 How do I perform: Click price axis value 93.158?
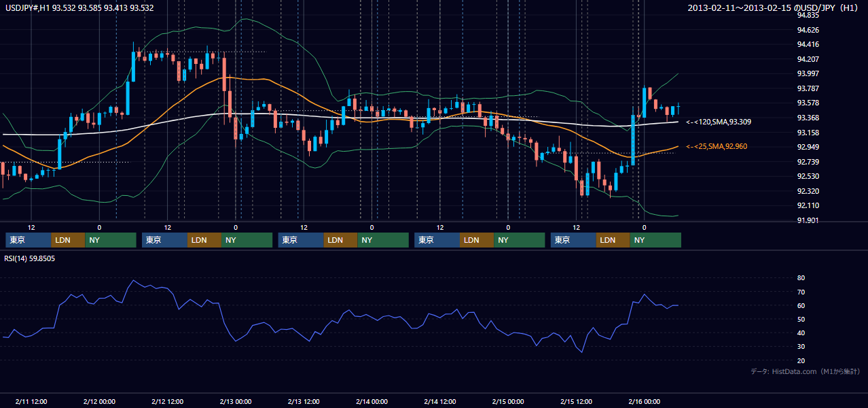(x=808, y=133)
